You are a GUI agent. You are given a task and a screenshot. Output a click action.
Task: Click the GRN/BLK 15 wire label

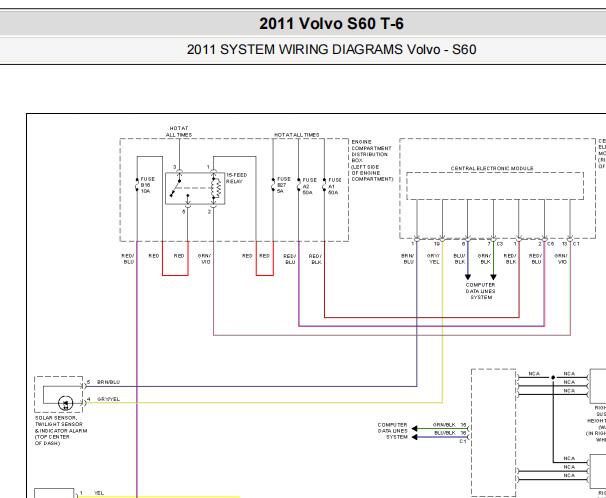[x=449, y=425]
